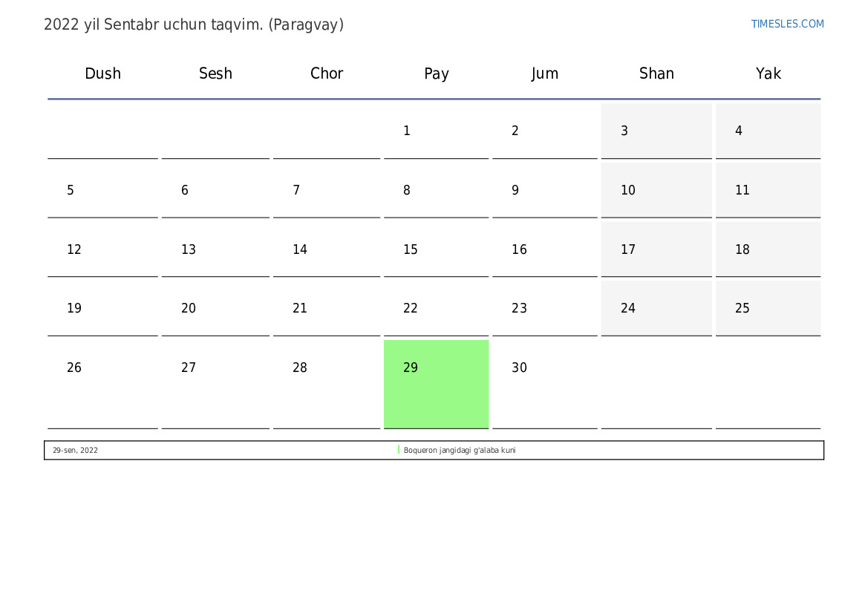Click the Shan weekend header
The width and height of the screenshot is (868, 614).
point(656,74)
